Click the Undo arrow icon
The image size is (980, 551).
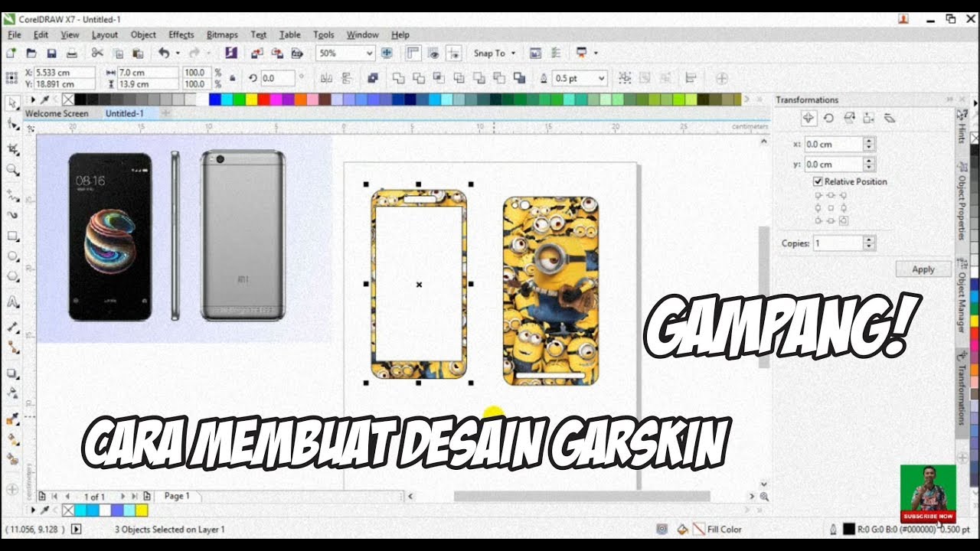[164, 54]
